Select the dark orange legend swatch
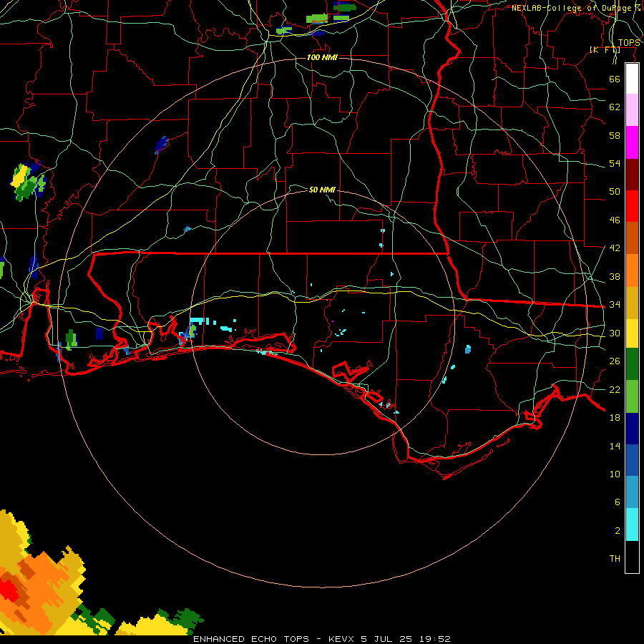Viewport: 644px width, 644px height. [632, 238]
